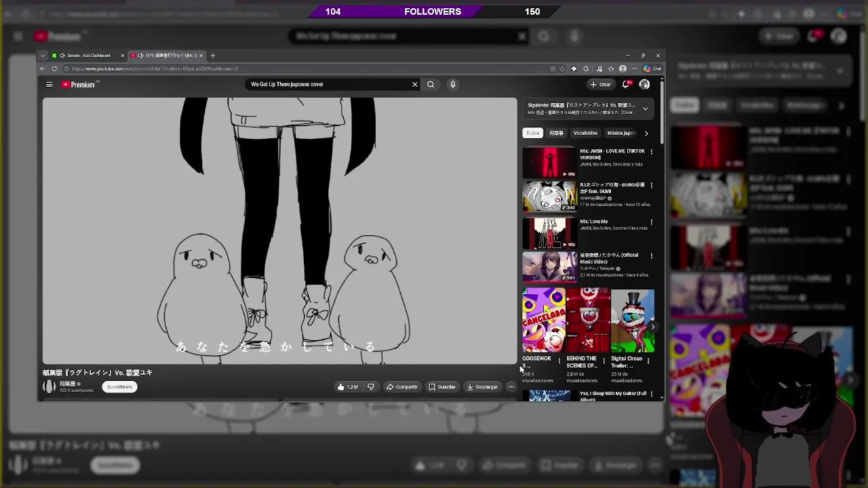
Task: Open the Takayan Official Music Video thumbnail
Action: [549, 266]
